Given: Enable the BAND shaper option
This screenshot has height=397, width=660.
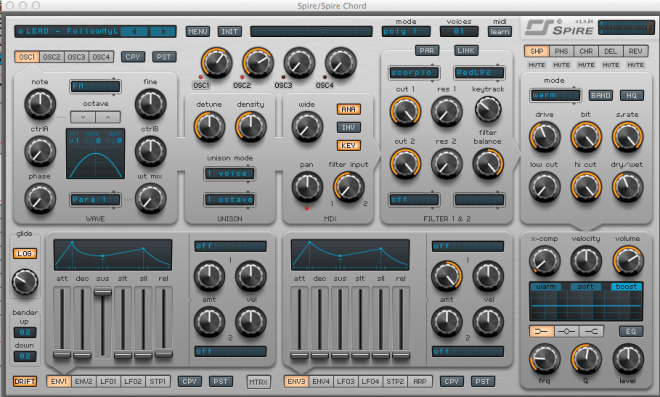Looking at the screenshot, I should (601, 96).
